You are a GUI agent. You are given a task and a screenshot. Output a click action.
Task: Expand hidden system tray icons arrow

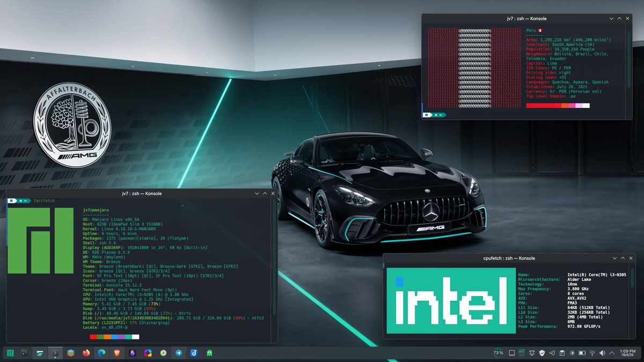click(611, 353)
